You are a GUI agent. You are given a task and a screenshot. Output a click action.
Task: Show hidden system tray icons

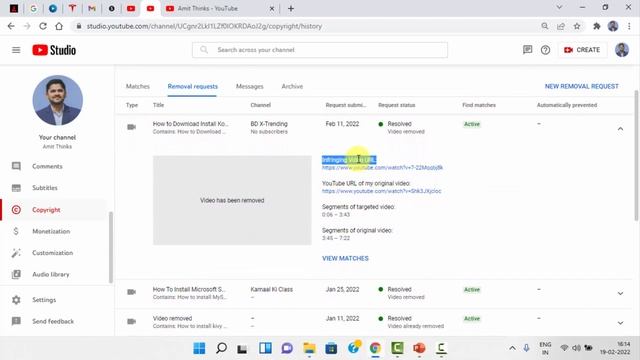(512, 348)
